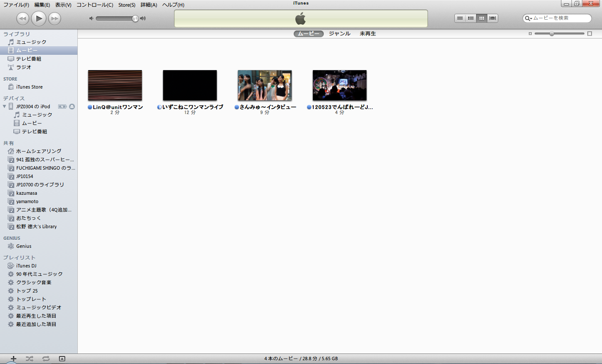Screen dimensions: 602x364
Task: Click the iPod battery status icon
Action: 62,107
